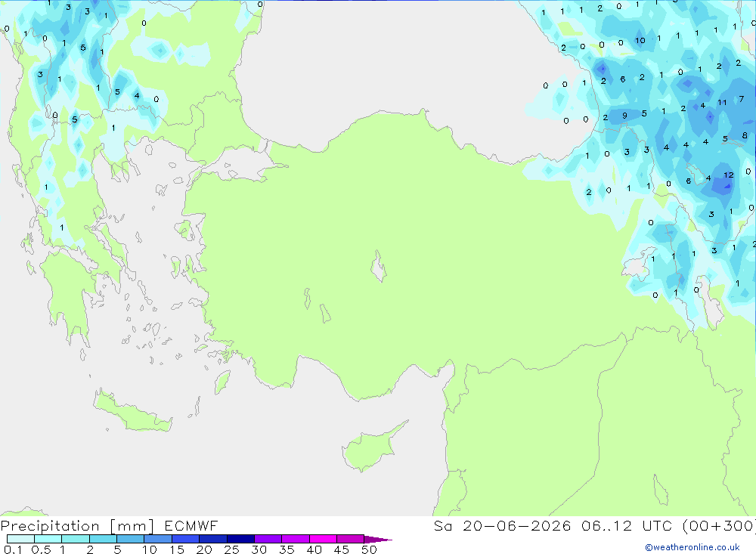Screen dimensions: 756x554
Task: Click the legend label 40
Action: (x=314, y=549)
